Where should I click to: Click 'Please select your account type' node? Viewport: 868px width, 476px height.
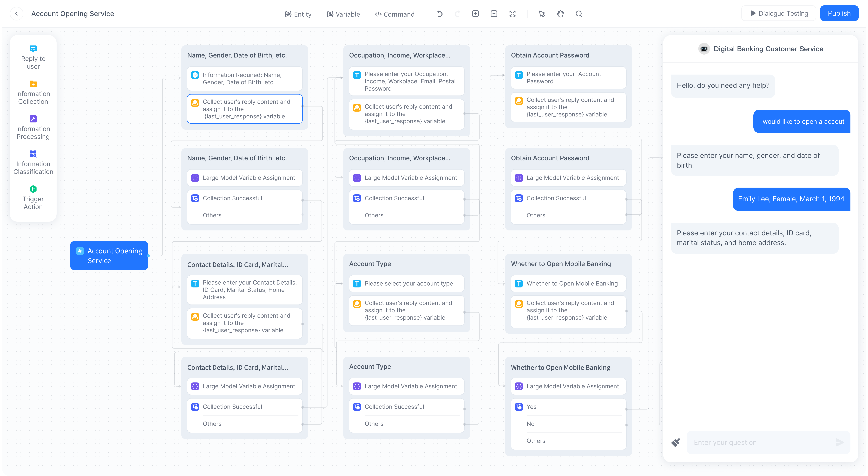406,283
